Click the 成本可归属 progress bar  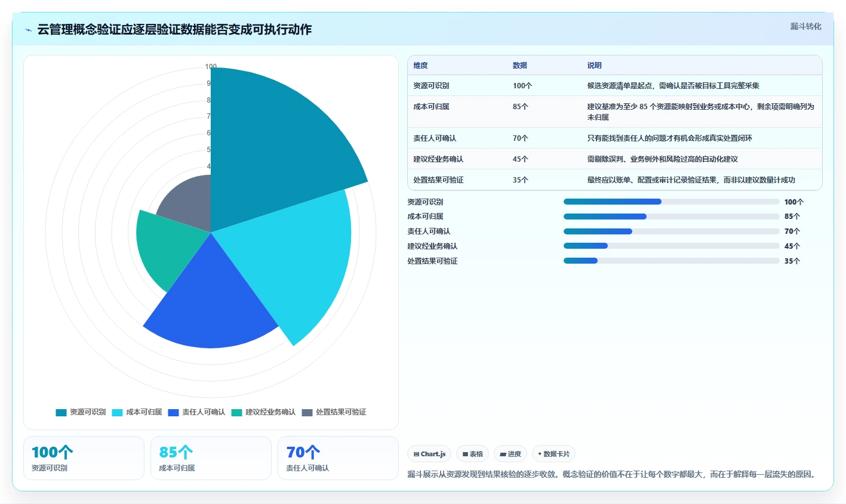point(672,217)
